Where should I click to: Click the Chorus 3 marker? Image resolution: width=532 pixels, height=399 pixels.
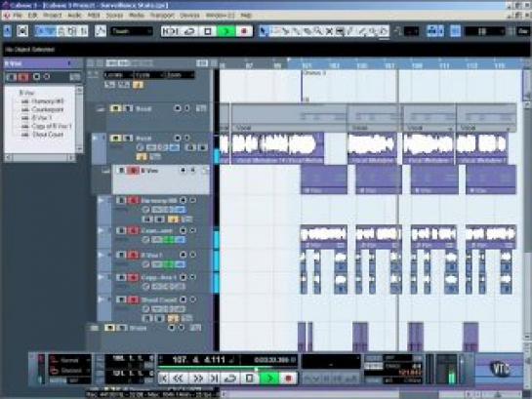click(x=314, y=73)
